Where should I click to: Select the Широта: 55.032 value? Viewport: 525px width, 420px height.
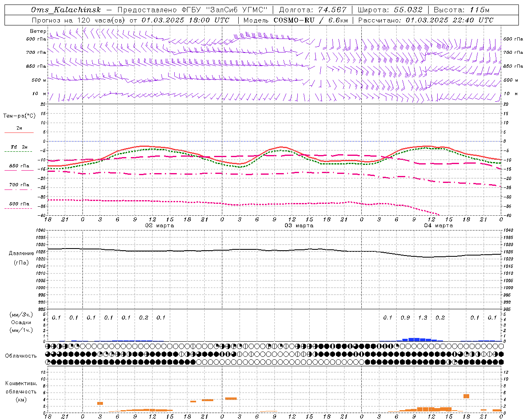click(390, 10)
